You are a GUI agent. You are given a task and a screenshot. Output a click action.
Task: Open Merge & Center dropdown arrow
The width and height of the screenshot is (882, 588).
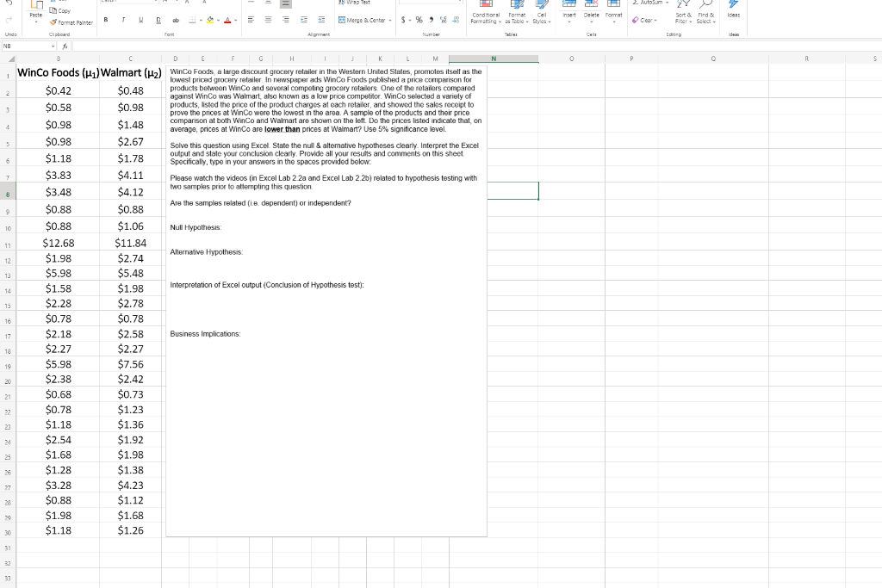pos(390,21)
